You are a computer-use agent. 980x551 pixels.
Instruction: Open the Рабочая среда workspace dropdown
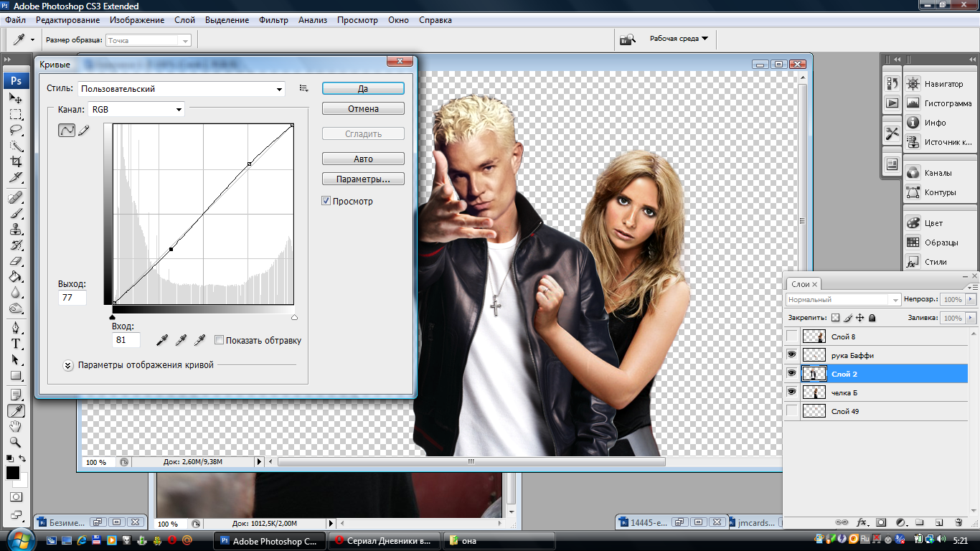(x=679, y=39)
